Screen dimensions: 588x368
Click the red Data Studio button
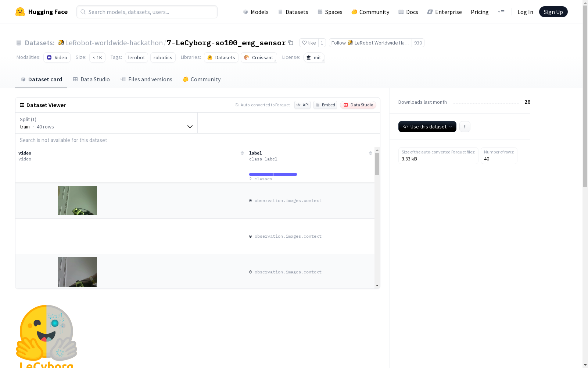(x=358, y=105)
